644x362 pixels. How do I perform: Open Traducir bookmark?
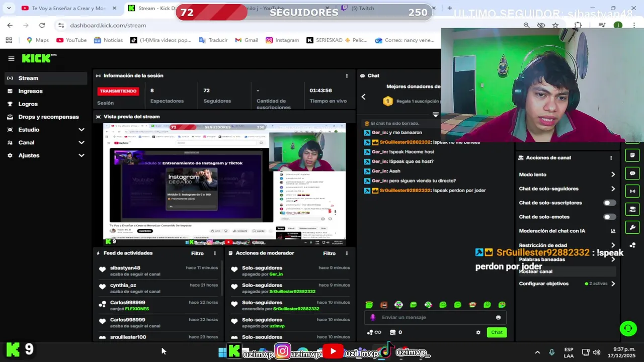[x=213, y=40]
